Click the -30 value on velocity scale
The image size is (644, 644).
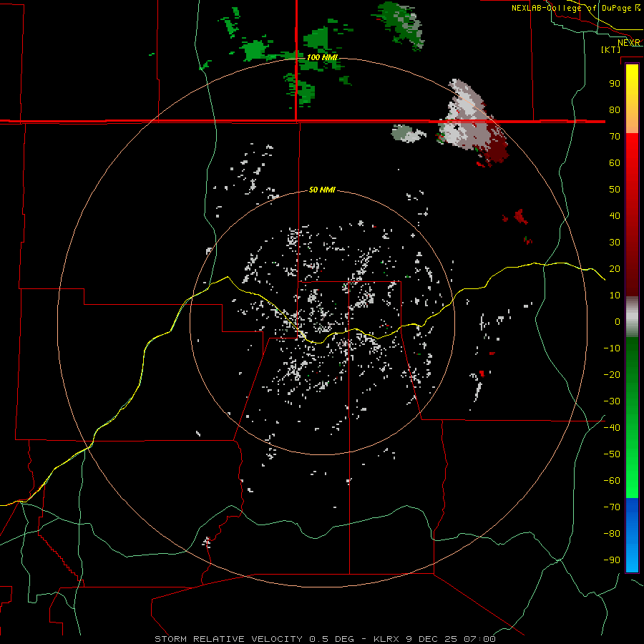point(612,401)
